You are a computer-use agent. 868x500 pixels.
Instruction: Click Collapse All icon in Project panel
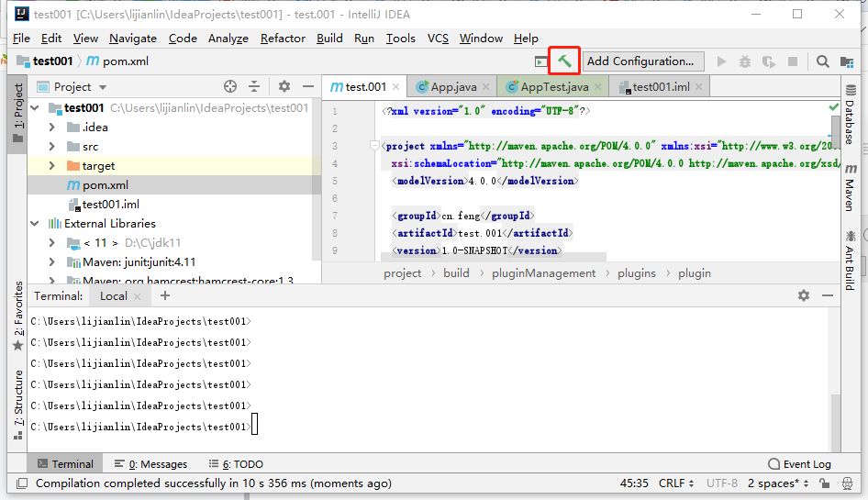coord(254,86)
